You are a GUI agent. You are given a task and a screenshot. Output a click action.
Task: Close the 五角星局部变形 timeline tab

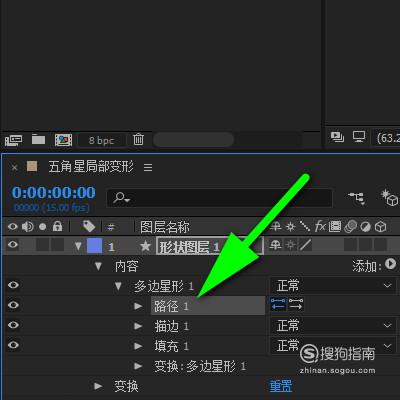tap(14, 167)
